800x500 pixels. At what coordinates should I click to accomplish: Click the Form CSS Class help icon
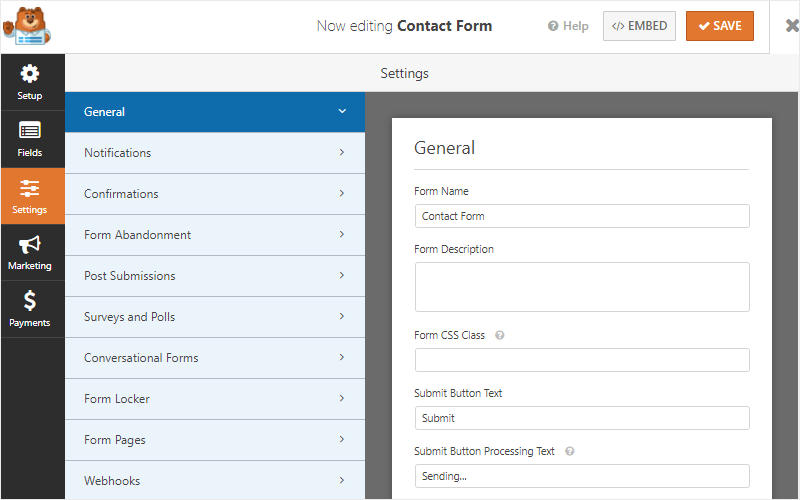click(x=500, y=335)
